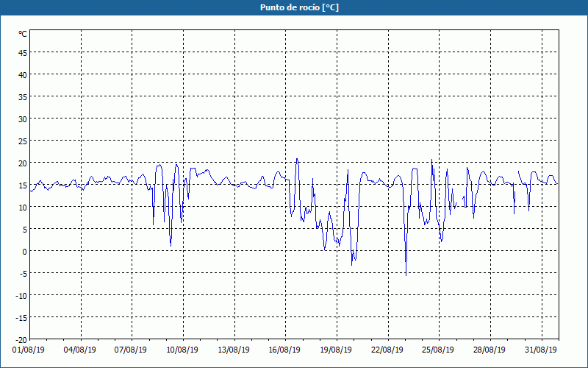Select the 01/08/19 date label
This screenshot has width=588, height=368.
29,350
